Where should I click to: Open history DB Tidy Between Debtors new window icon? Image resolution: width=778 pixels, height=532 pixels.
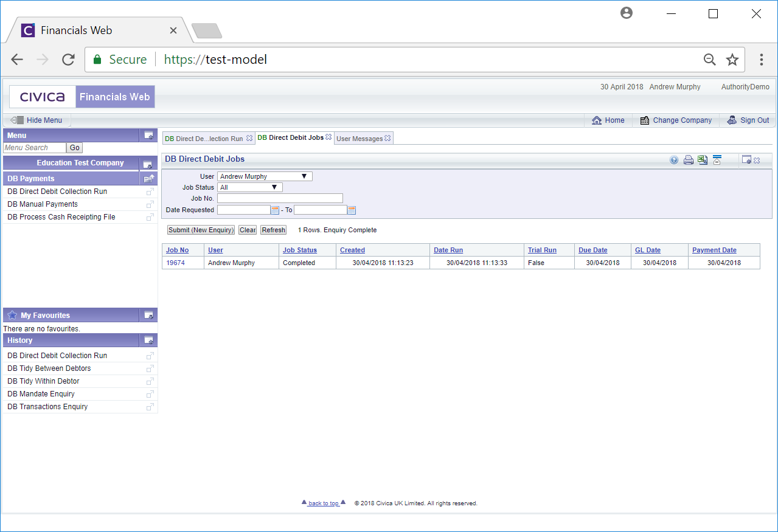(x=150, y=368)
